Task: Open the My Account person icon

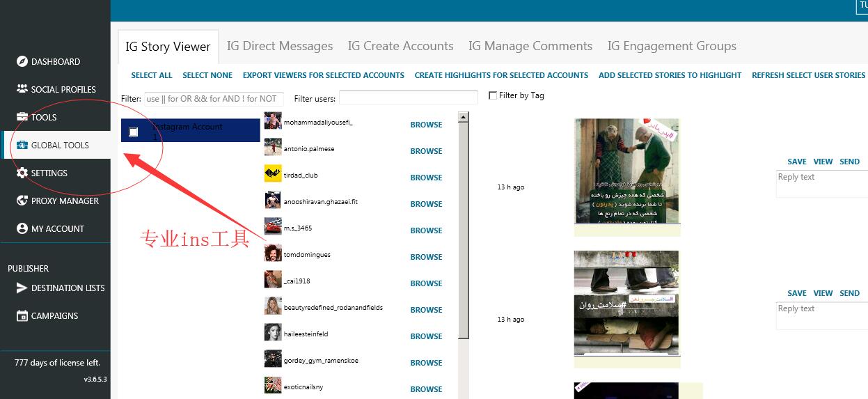Action: tap(22, 228)
